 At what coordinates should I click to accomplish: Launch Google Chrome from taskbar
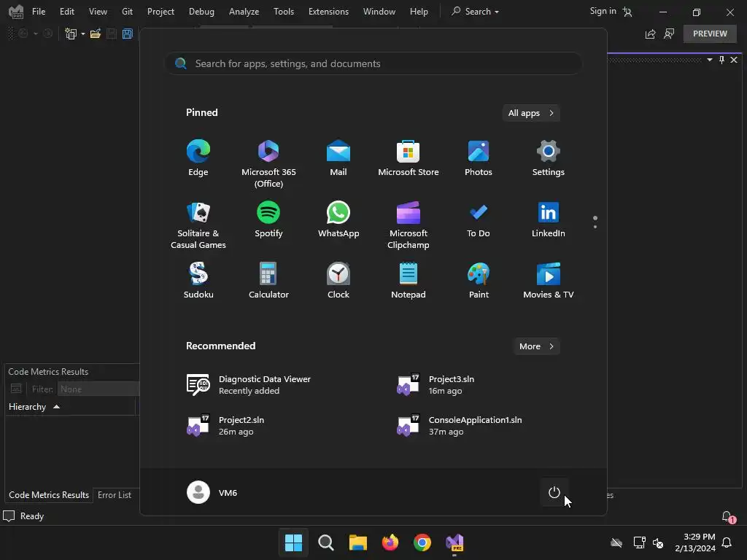tap(422, 542)
